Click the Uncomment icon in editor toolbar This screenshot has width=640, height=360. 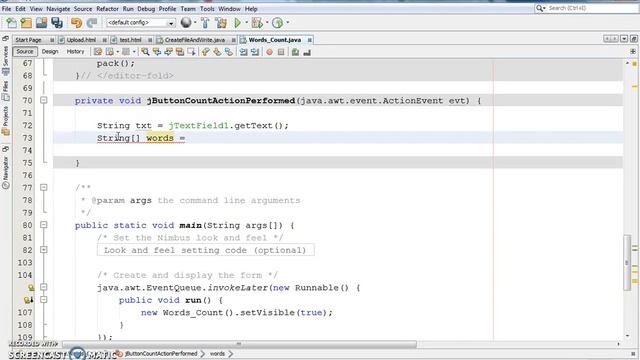[x=307, y=52]
